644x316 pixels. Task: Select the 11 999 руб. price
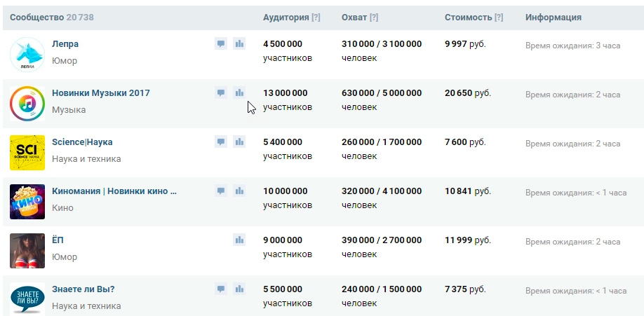point(468,240)
